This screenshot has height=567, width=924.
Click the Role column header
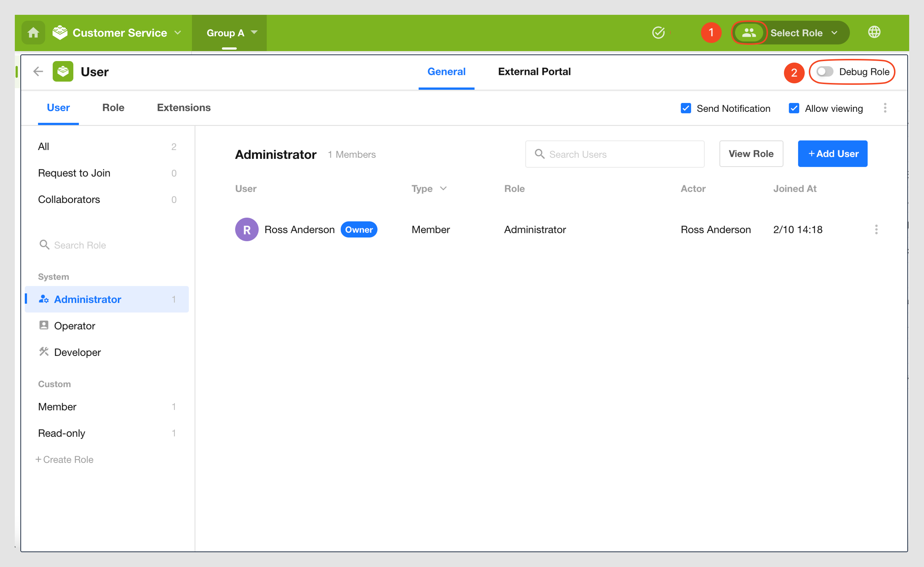click(x=514, y=189)
